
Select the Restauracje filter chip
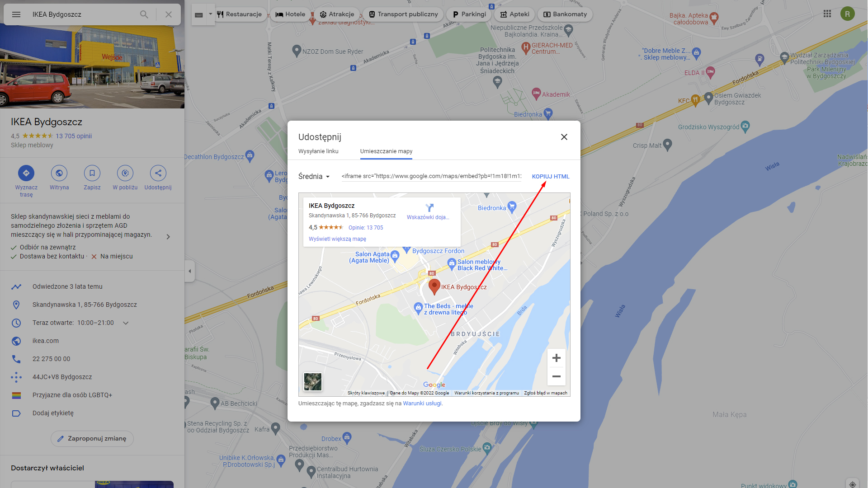tap(240, 14)
